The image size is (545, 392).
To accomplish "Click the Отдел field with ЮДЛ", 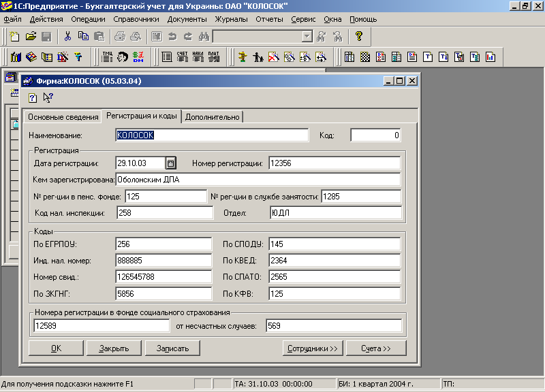I will pyautogui.click(x=336, y=213).
